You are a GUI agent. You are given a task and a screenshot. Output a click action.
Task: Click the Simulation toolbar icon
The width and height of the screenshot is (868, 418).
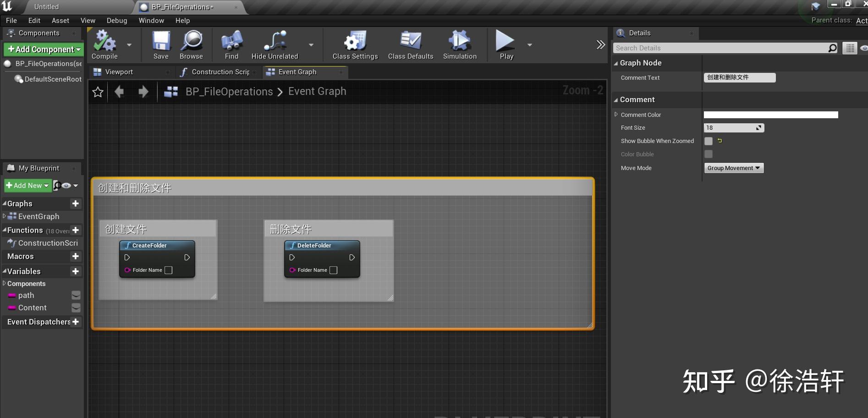(460, 40)
